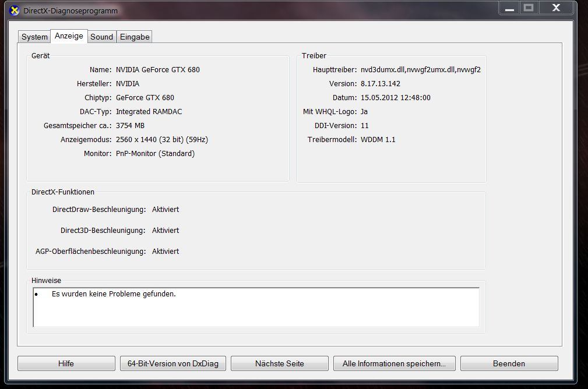588x389 pixels.
Task: Click the 'Haupttreiber:' label
Action: click(x=335, y=70)
